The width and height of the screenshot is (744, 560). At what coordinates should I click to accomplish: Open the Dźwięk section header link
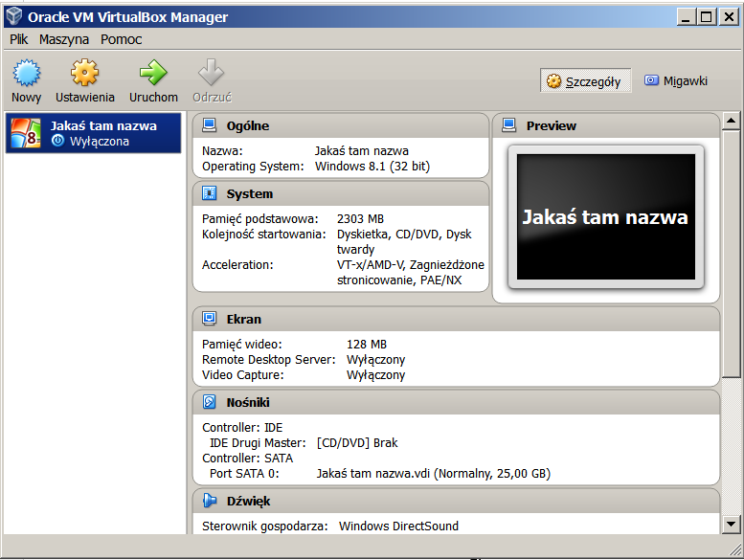click(248, 502)
